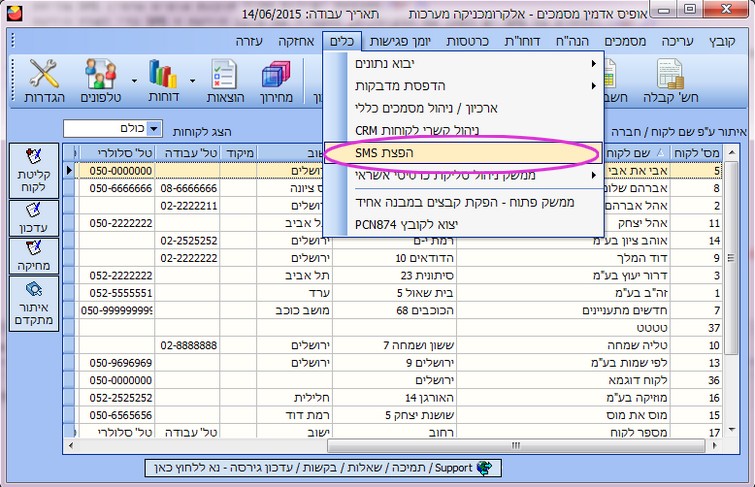Open the מסמכים menu
The width and height of the screenshot is (755, 487).
click(x=625, y=41)
